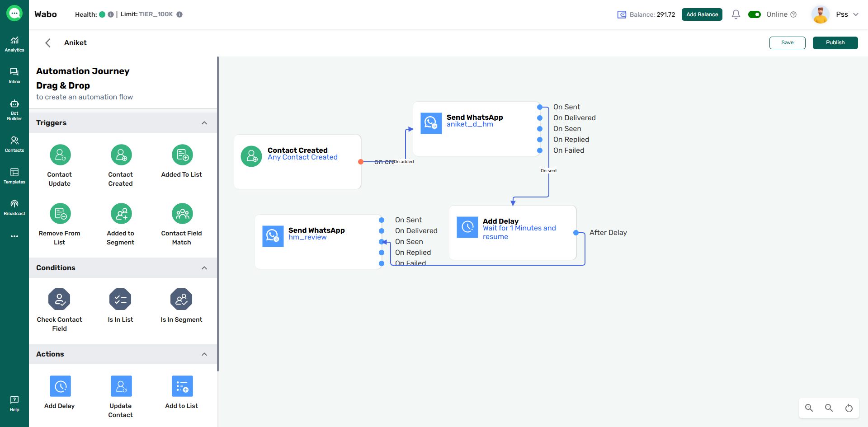868x427 pixels.
Task: Click the Is In Segment condition icon
Action: tap(181, 299)
